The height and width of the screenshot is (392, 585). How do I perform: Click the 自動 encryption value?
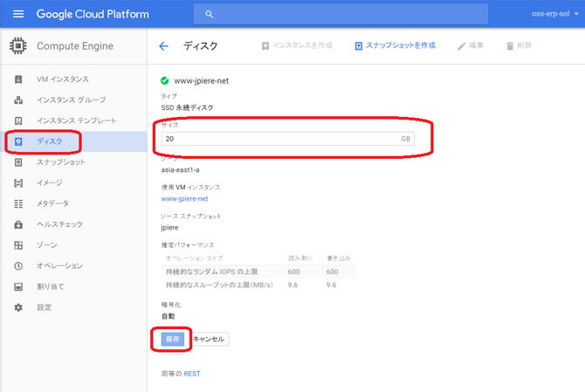168,316
